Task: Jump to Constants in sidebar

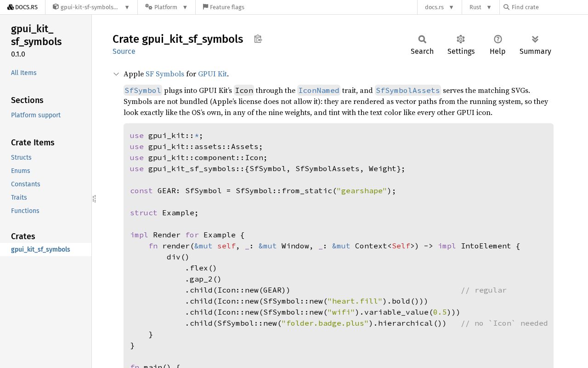Action: tap(26, 184)
